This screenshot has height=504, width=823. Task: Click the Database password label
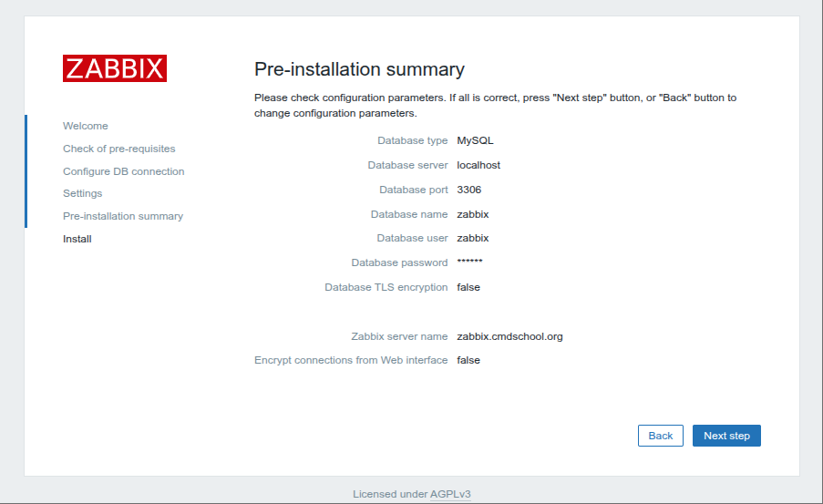click(399, 262)
